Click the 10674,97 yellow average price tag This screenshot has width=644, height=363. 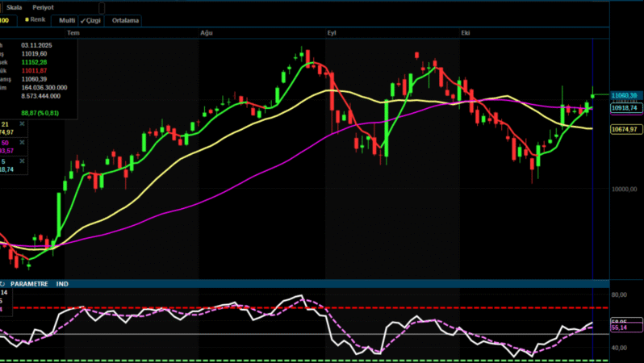[x=625, y=129]
